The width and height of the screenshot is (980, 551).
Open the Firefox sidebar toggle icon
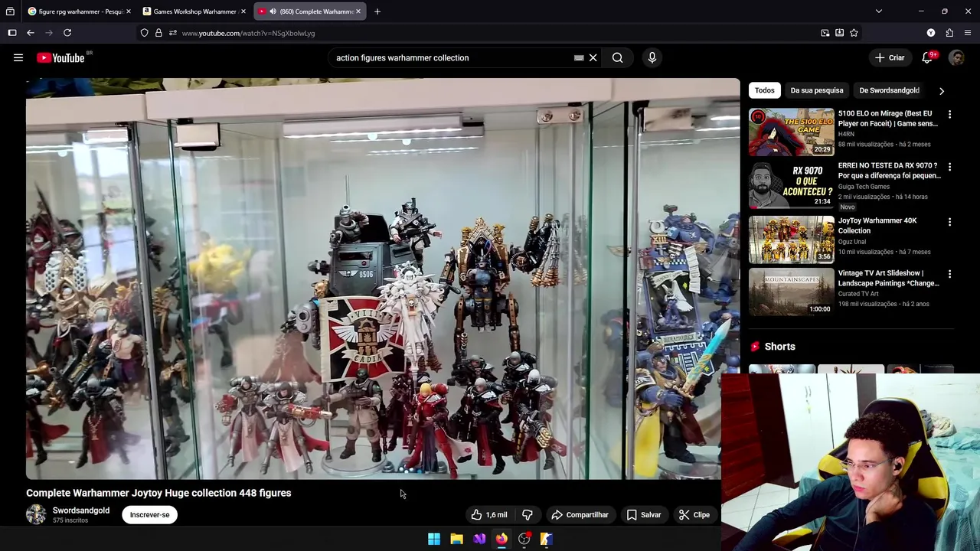click(12, 33)
